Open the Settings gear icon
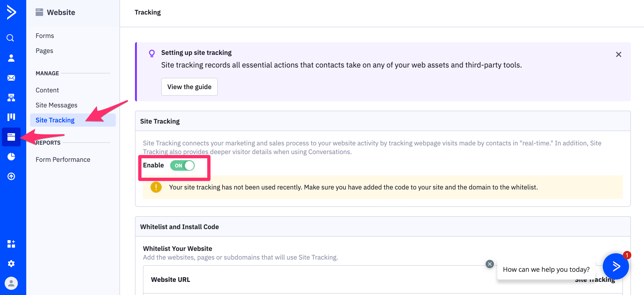644x295 pixels. (x=11, y=264)
